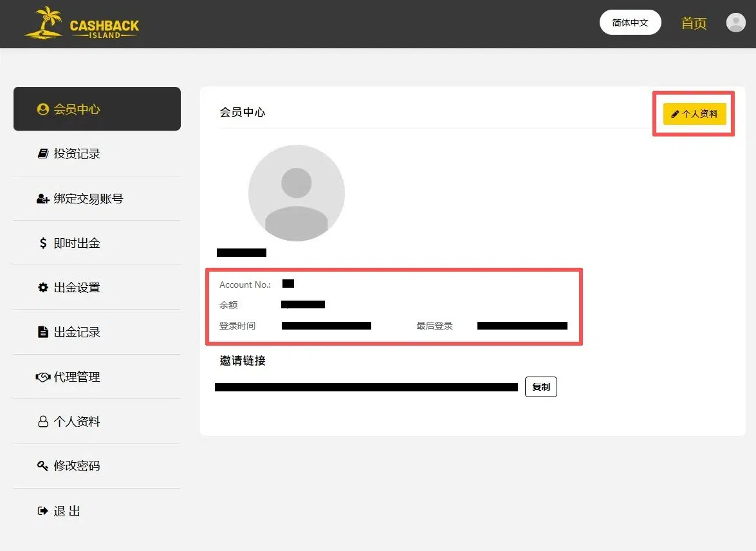756x551 pixels.
Task: Open 出金记录 sidebar item
Action: [x=97, y=332]
